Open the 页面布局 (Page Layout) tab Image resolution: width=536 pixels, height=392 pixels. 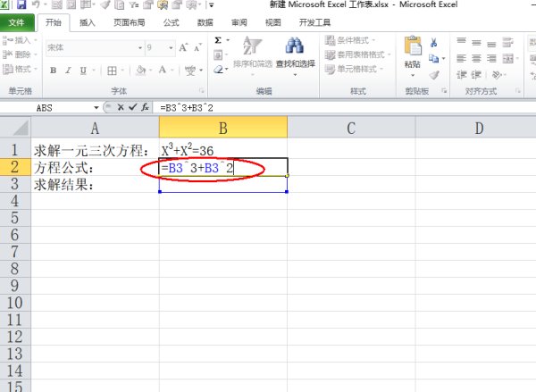130,22
